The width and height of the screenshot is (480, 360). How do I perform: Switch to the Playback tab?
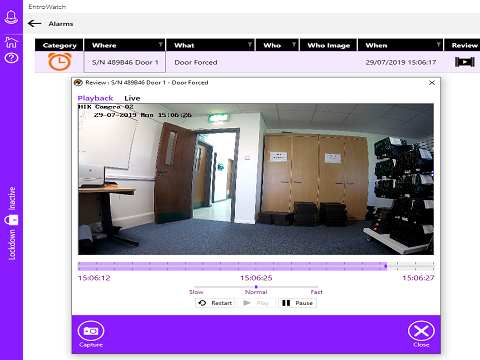95,98
